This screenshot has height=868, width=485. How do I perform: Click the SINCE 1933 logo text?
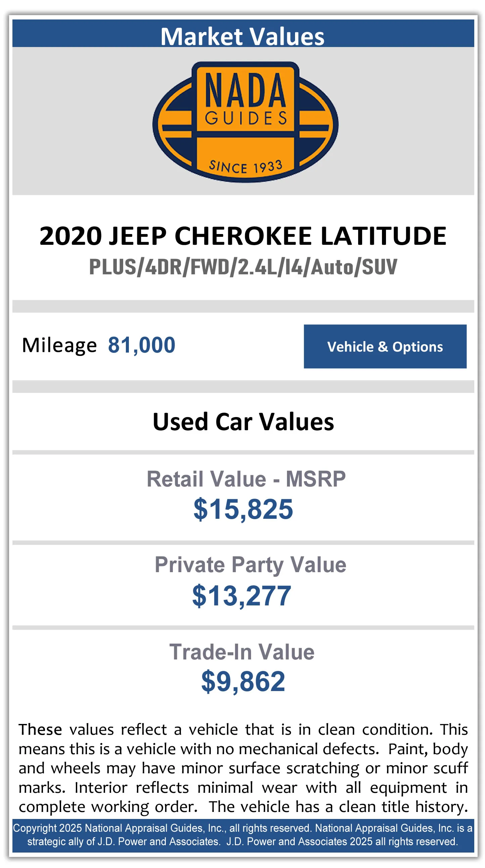tap(245, 166)
